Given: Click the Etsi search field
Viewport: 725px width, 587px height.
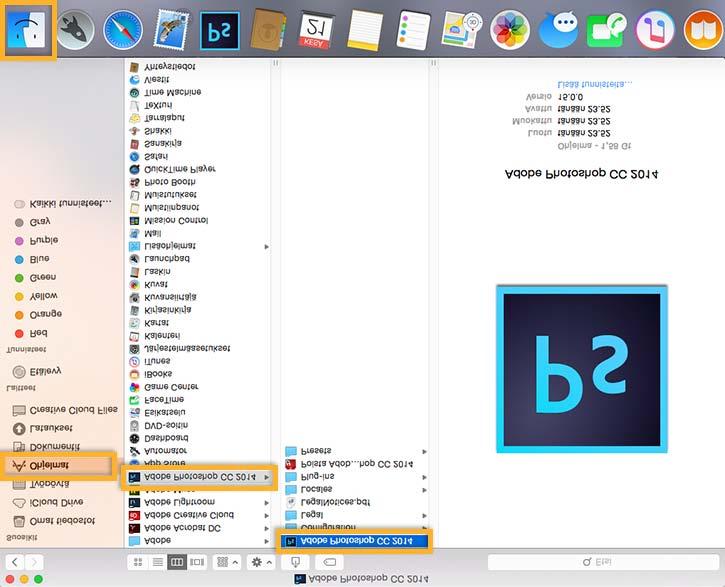Looking at the screenshot, I should [x=602, y=562].
